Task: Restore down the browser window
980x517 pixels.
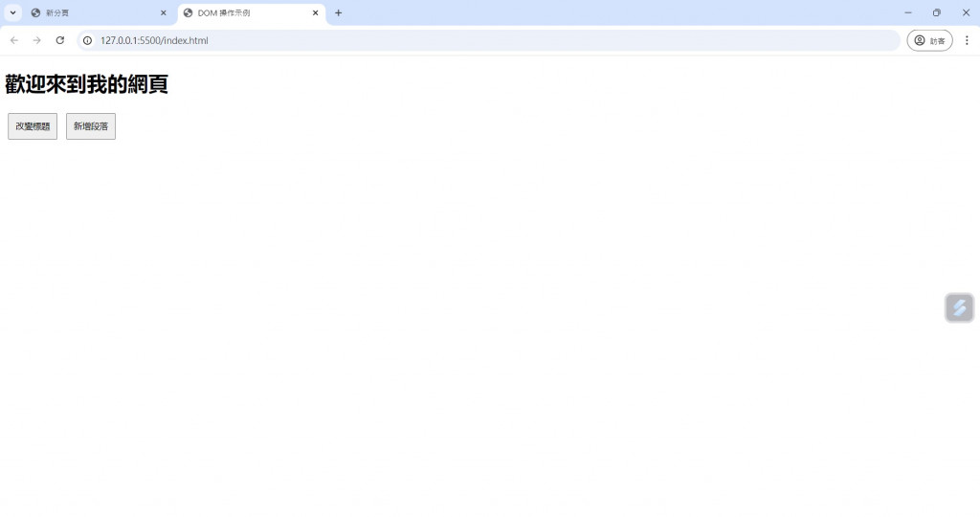Action: tap(936, 12)
